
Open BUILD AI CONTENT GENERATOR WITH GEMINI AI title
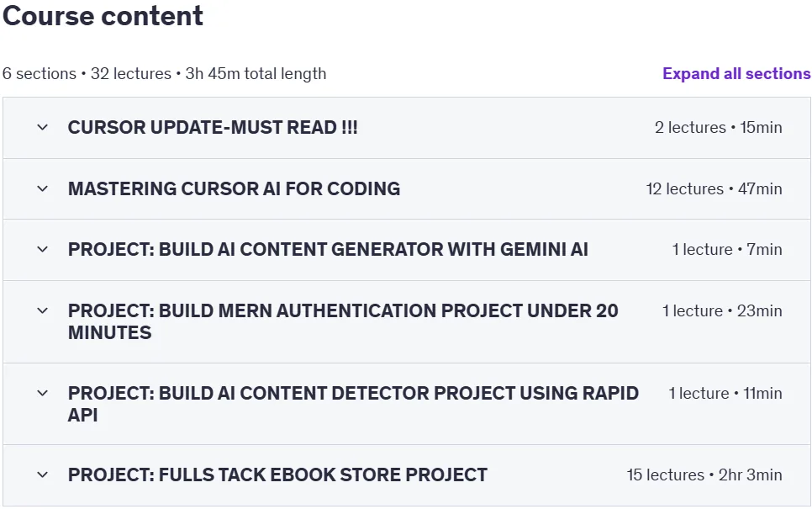click(328, 249)
